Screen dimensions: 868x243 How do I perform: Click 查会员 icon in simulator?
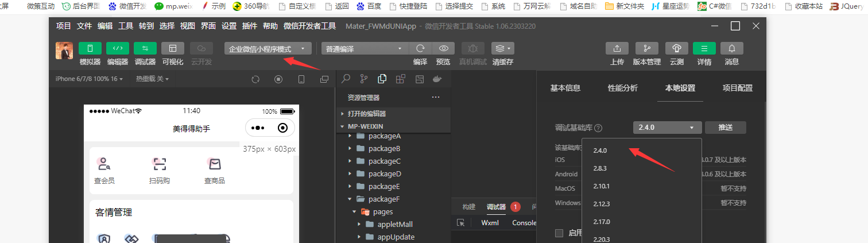coord(104,164)
